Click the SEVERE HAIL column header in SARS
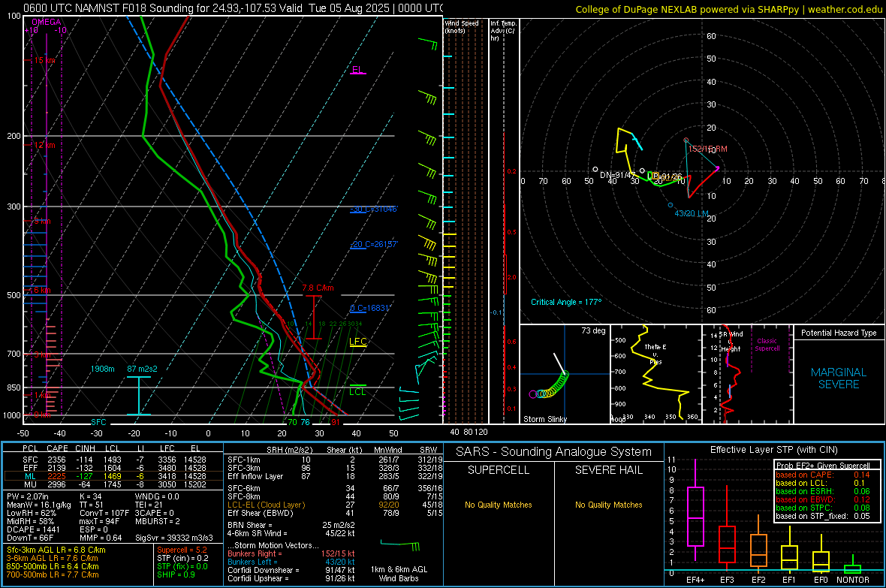The width and height of the screenshot is (886, 588). (608, 470)
